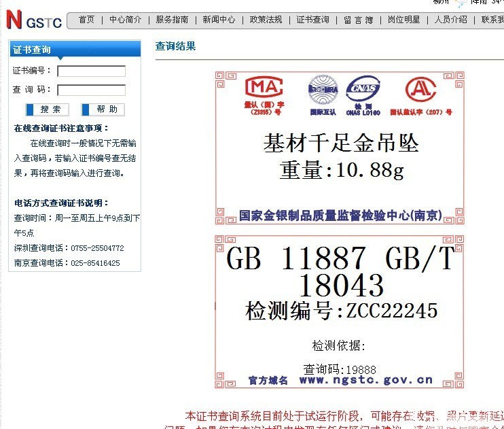
Task: Select the 检测编号:ZCC22245 text
Action: click(x=341, y=311)
